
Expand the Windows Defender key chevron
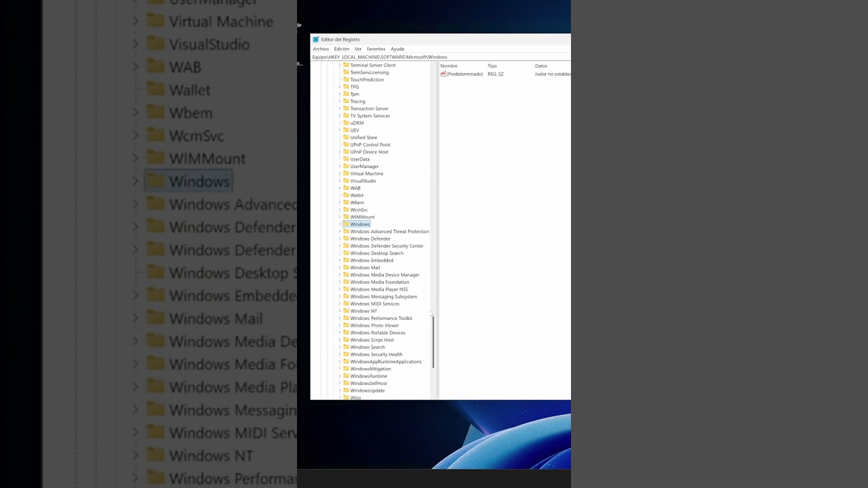[x=340, y=239]
